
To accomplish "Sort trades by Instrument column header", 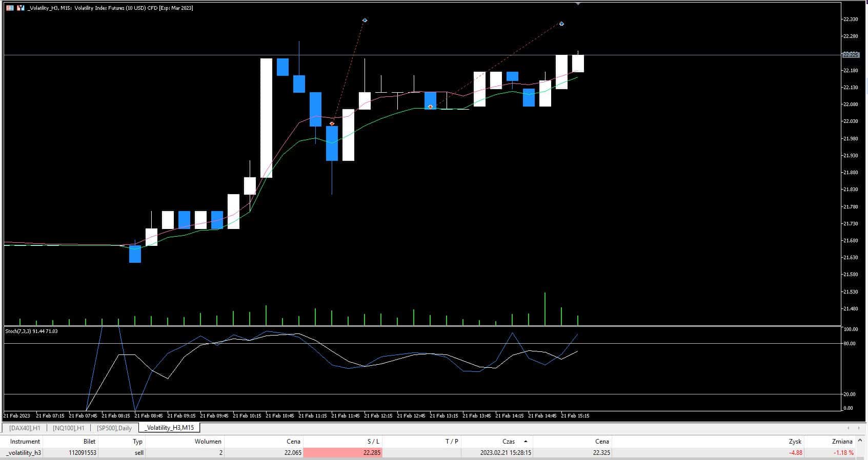I will tap(25, 441).
